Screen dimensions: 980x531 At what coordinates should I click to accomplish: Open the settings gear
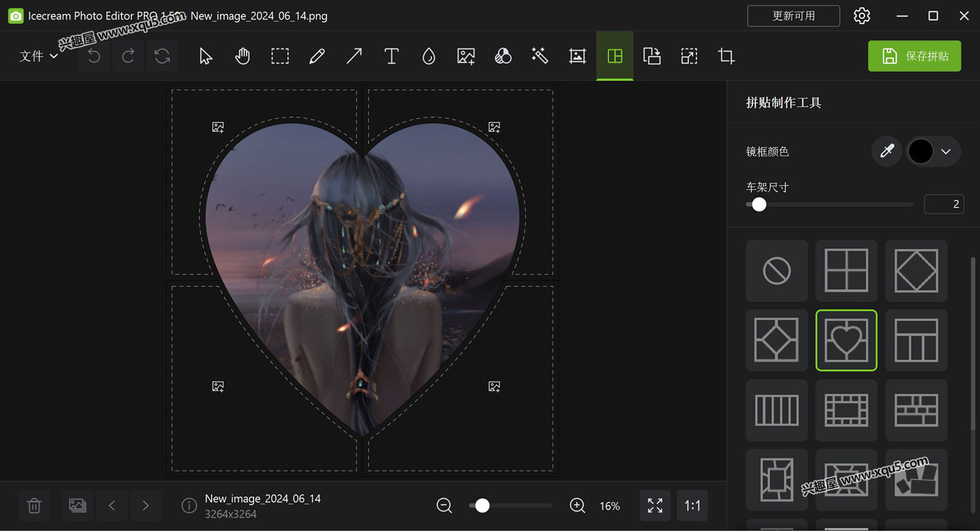coord(862,16)
